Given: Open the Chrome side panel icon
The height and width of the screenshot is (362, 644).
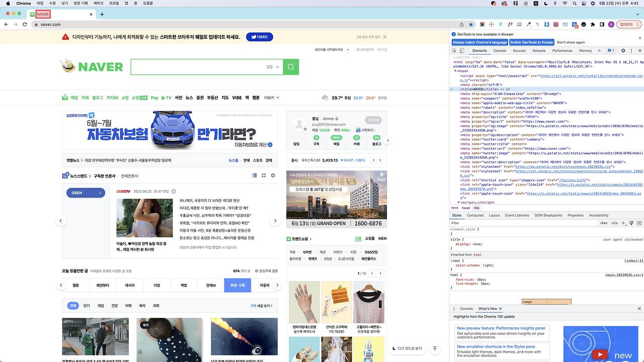Looking at the screenshot, I should (x=601, y=24).
